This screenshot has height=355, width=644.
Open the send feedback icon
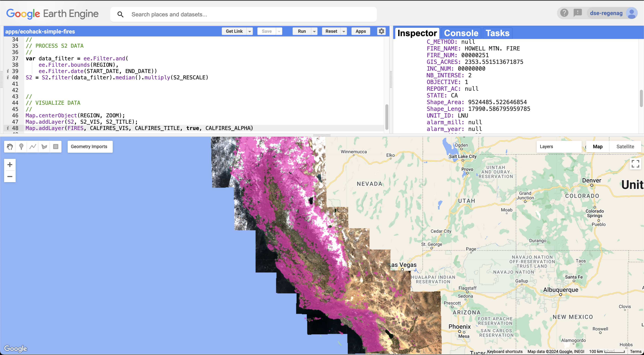pyautogui.click(x=577, y=13)
